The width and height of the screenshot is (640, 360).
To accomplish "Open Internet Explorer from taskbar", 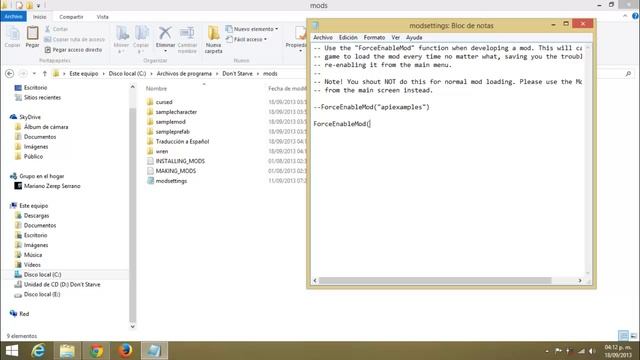I will pos(38,351).
